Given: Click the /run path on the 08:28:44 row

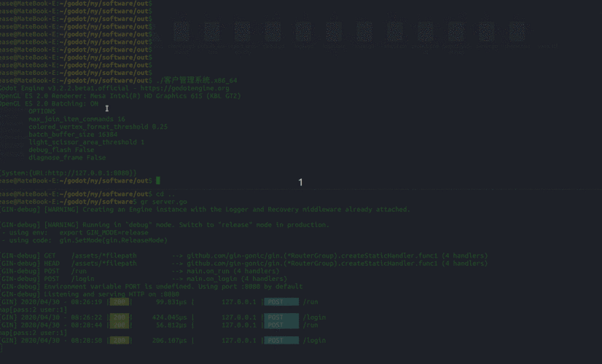Looking at the screenshot, I should click(310, 325).
